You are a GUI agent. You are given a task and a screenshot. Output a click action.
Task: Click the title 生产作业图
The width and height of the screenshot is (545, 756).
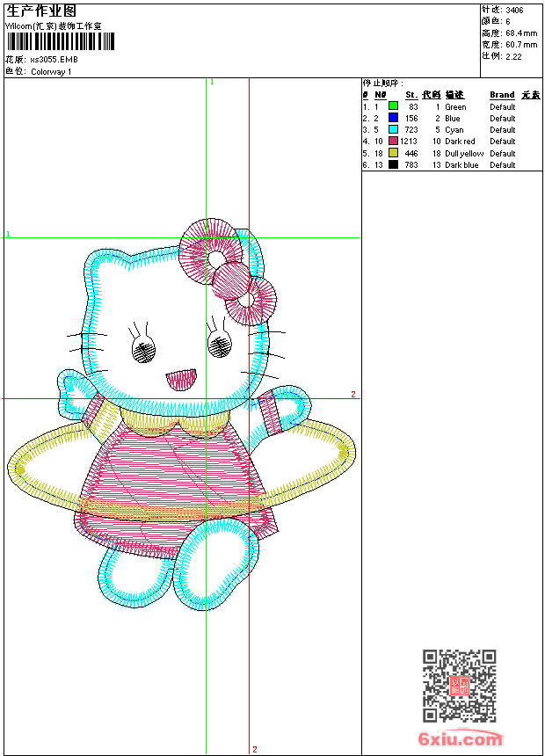point(41,11)
